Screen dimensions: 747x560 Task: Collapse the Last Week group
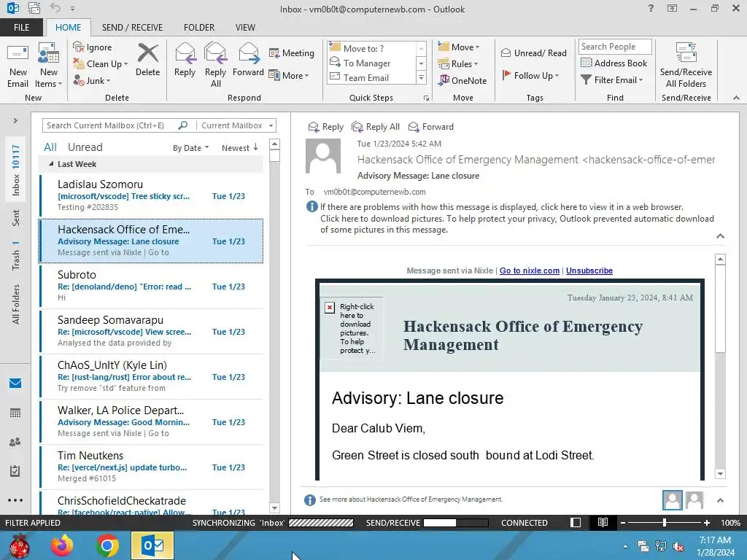52,164
